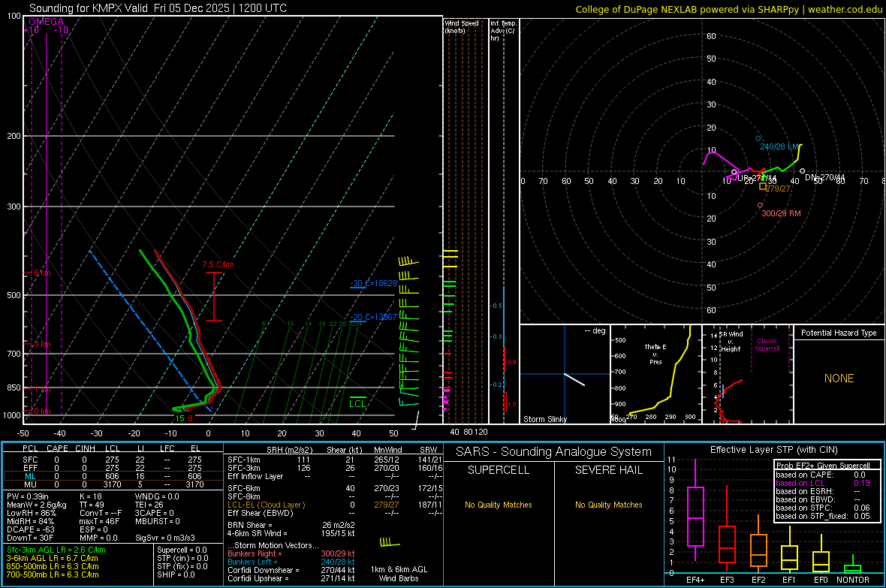Click the Effective Layer STP (with CIN) title

point(773,450)
